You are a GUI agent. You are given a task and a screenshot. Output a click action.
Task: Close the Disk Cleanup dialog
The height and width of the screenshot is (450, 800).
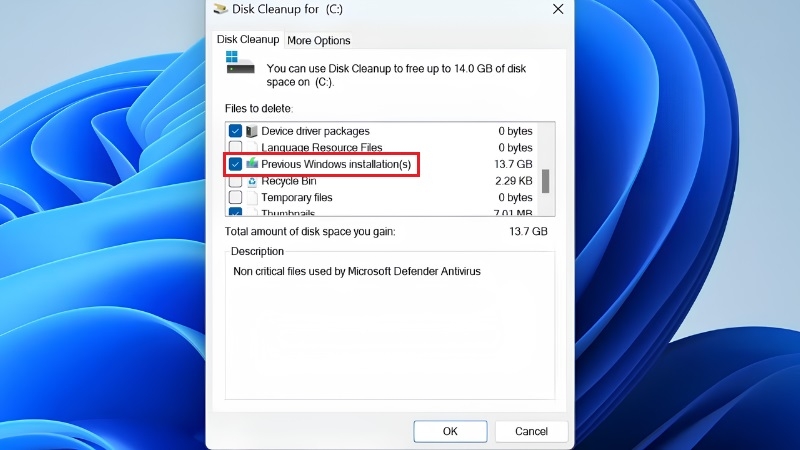[x=558, y=9]
